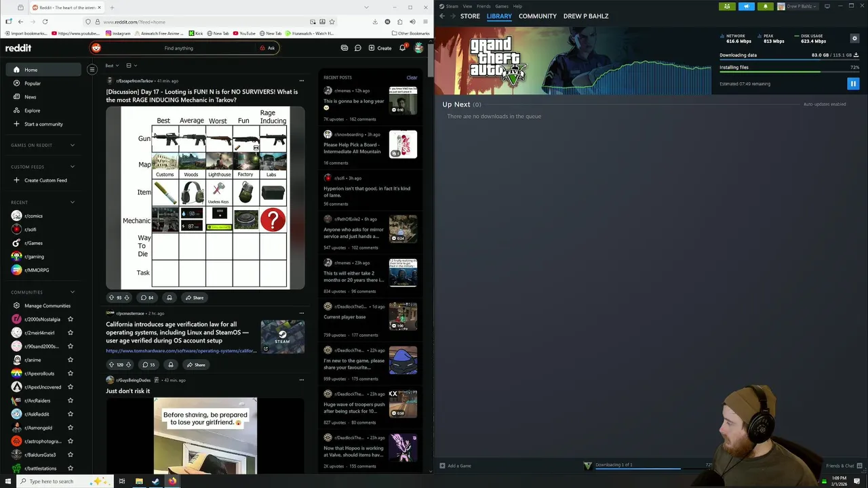Open Steam notifications bell
This screenshot has height=488, width=868.
(766, 6)
